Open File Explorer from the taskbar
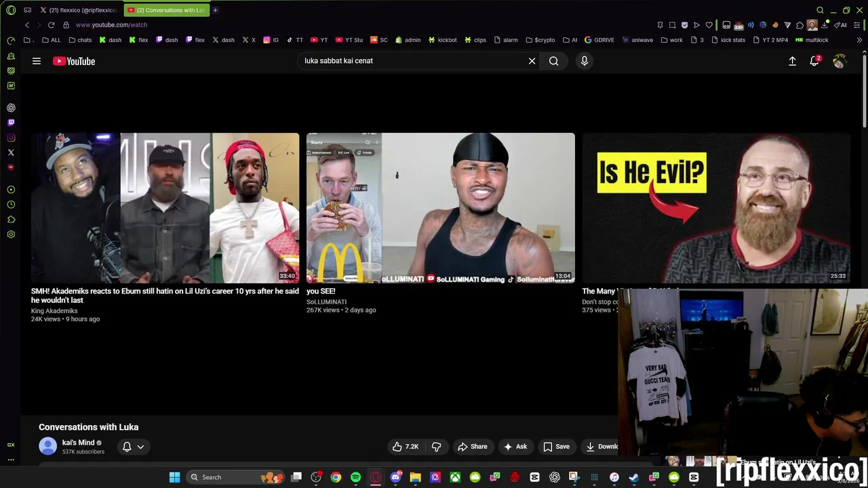This screenshot has width=868, height=488. pyautogui.click(x=415, y=477)
